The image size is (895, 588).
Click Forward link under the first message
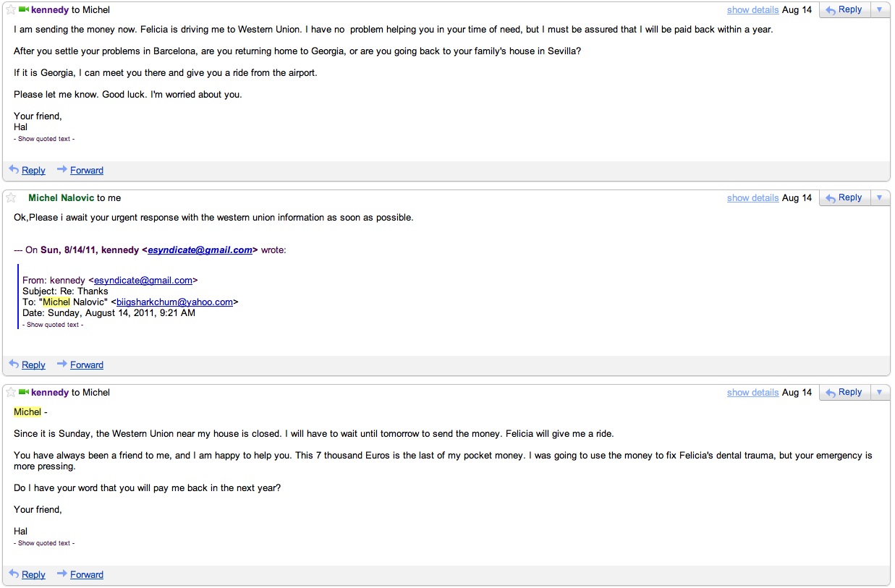pos(86,171)
